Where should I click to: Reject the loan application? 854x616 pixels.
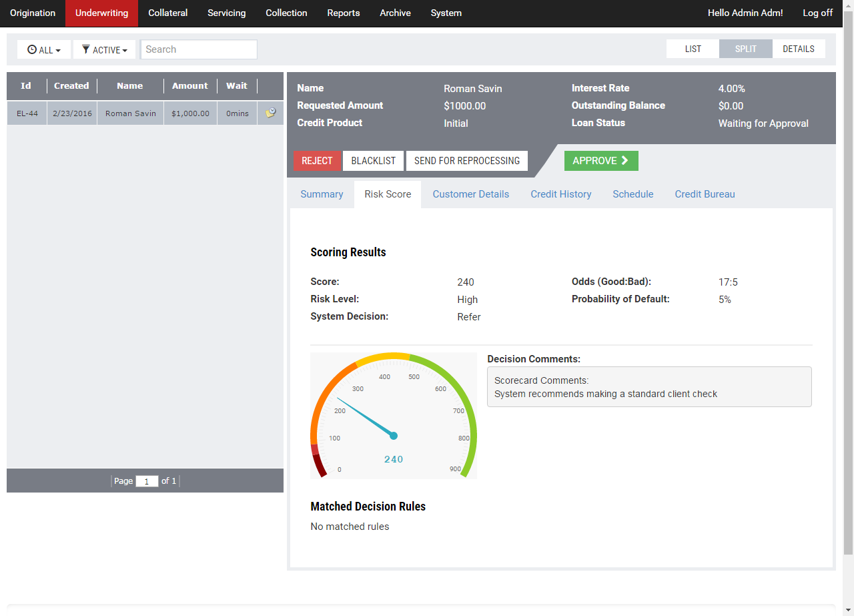[x=317, y=161]
